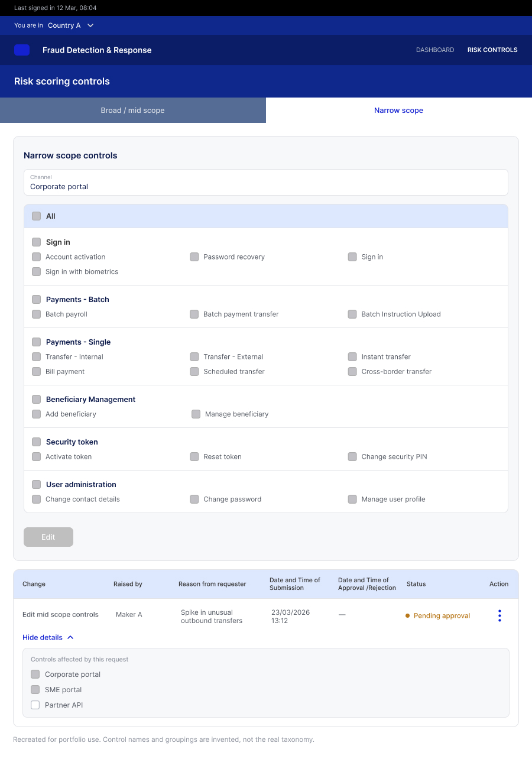Check Sign in with biometrics
532x759 pixels.
coord(37,272)
